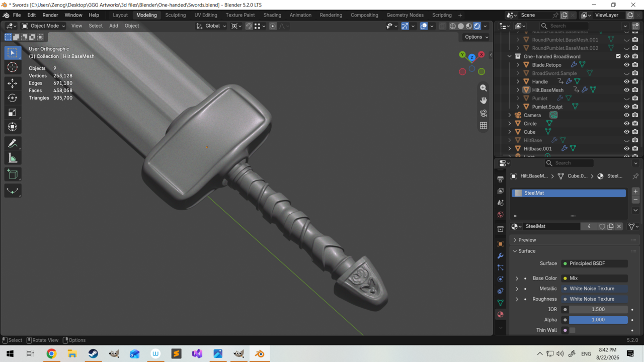Click the viewport zoom magnifier icon
644x362 pixels.
point(484,88)
